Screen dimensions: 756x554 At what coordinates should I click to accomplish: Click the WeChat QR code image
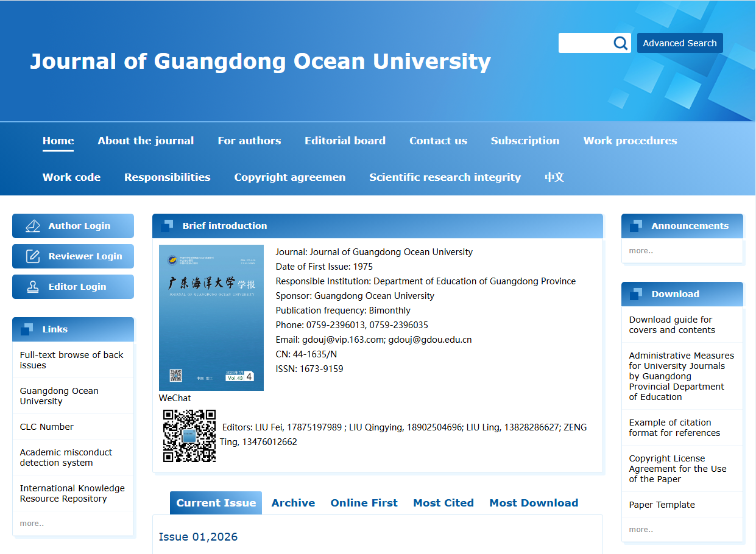click(189, 435)
